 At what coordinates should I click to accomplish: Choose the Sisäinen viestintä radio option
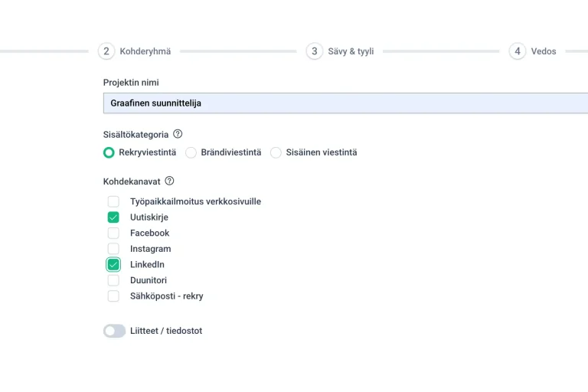276,152
